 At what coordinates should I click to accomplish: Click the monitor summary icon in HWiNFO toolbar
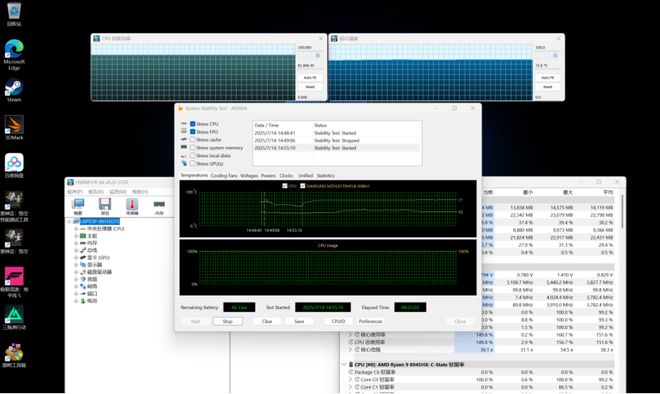point(78,204)
